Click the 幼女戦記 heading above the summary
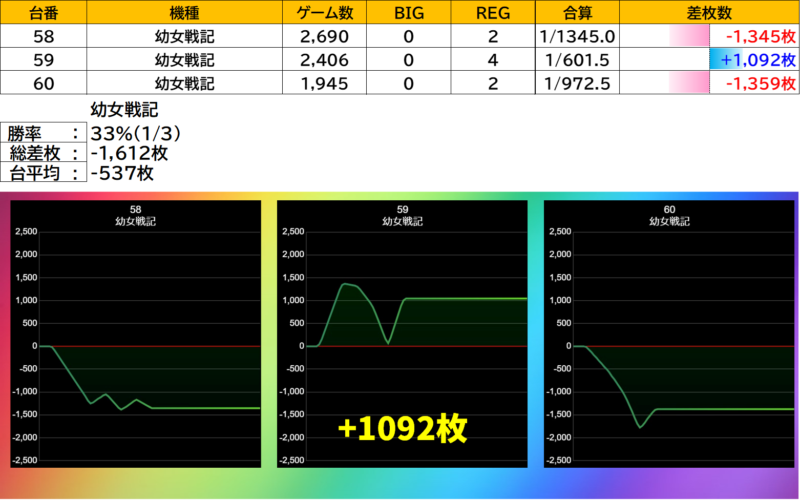 point(124,109)
